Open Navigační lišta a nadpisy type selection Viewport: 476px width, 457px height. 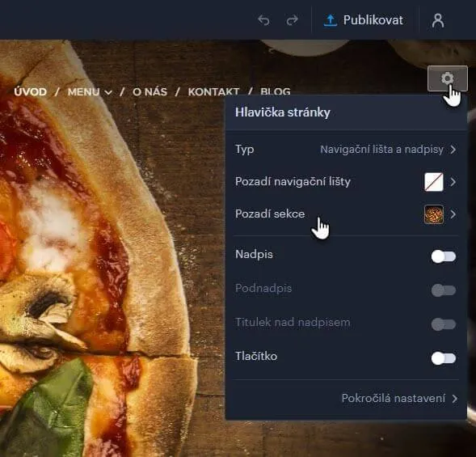click(382, 150)
